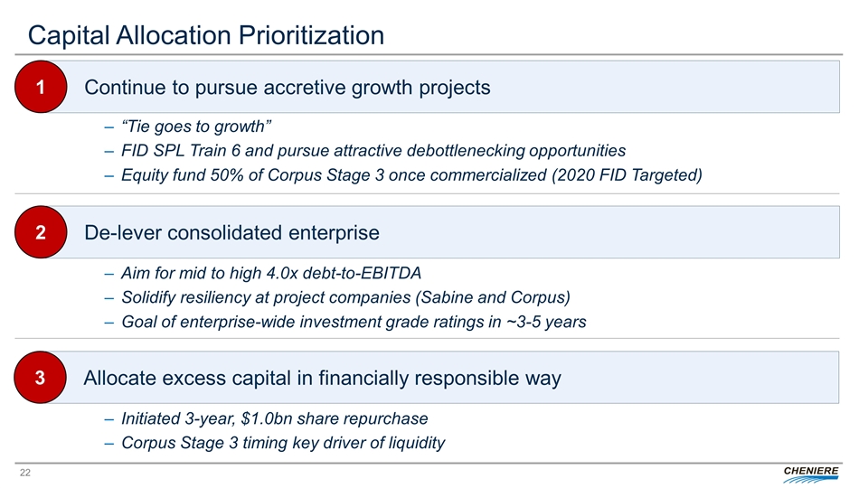
Task: Click the '(2020 FID Targeted)' parenthetical
Action: 627,174
